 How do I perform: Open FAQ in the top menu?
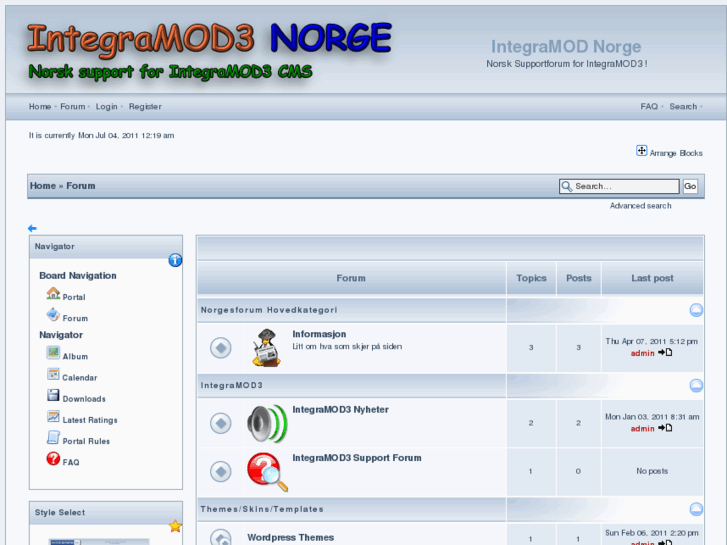(x=649, y=107)
